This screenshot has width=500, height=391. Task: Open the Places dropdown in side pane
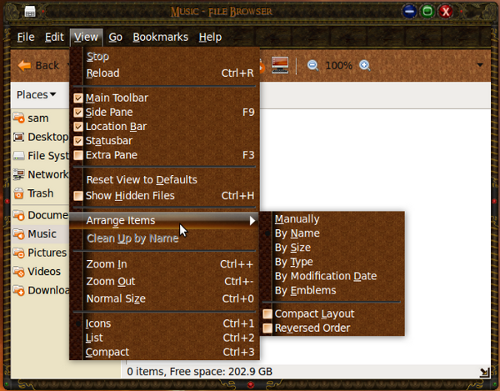[36, 95]
